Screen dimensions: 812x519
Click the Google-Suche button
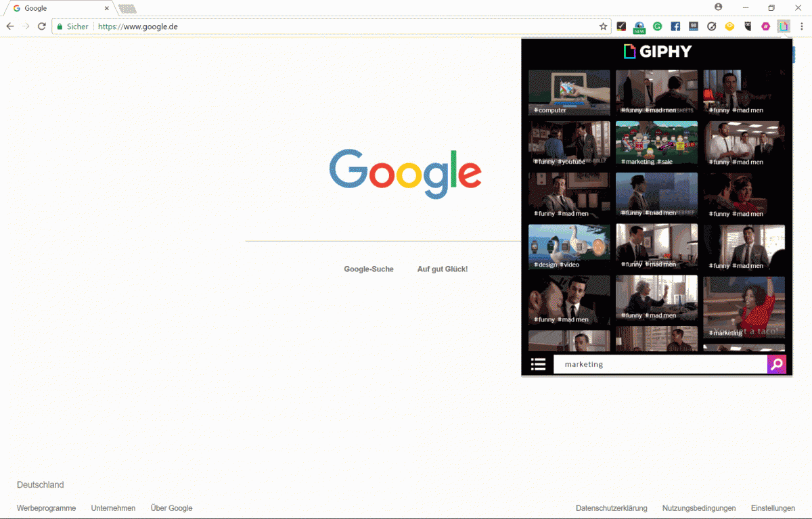(369, 269)
